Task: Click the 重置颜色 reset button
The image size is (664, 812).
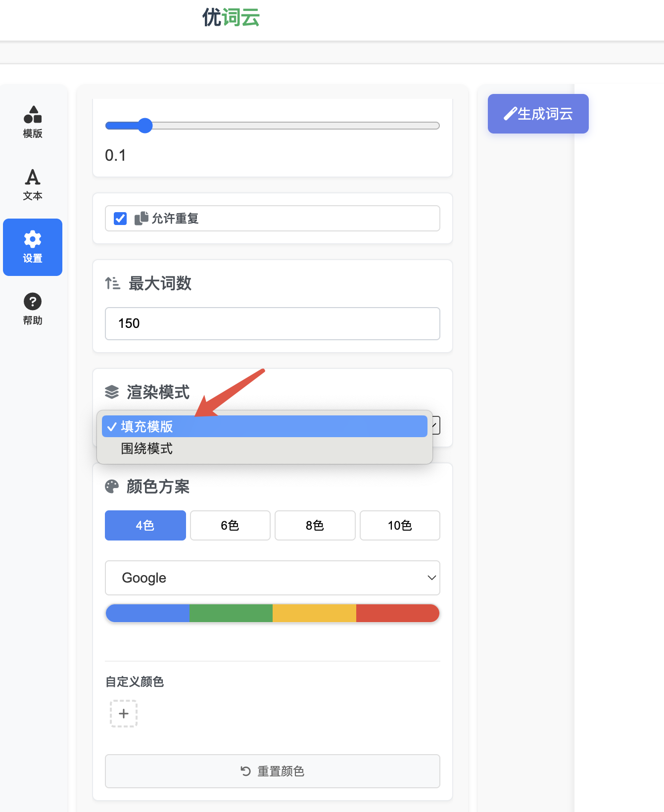Action: [273, 771]
